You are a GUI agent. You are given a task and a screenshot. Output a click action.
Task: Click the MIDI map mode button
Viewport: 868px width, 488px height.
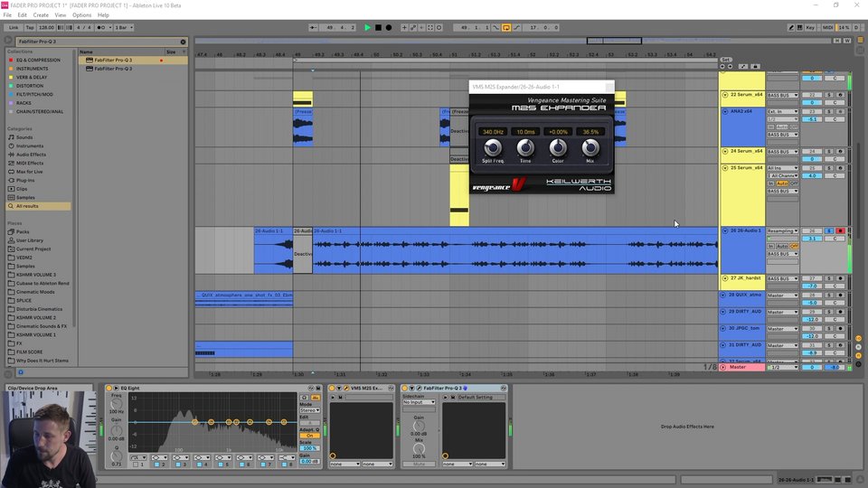point(827,27)
